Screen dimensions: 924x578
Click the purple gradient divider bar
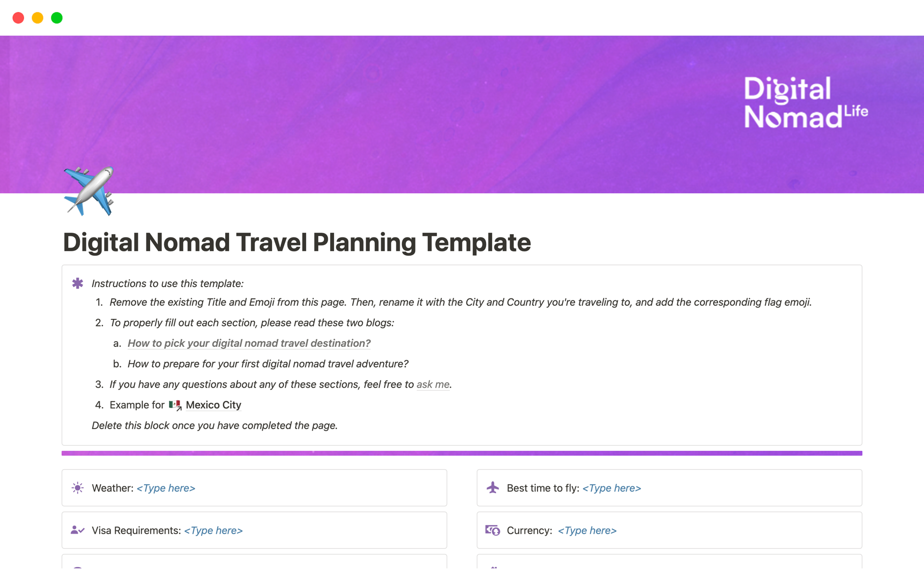tap(462, 453)
